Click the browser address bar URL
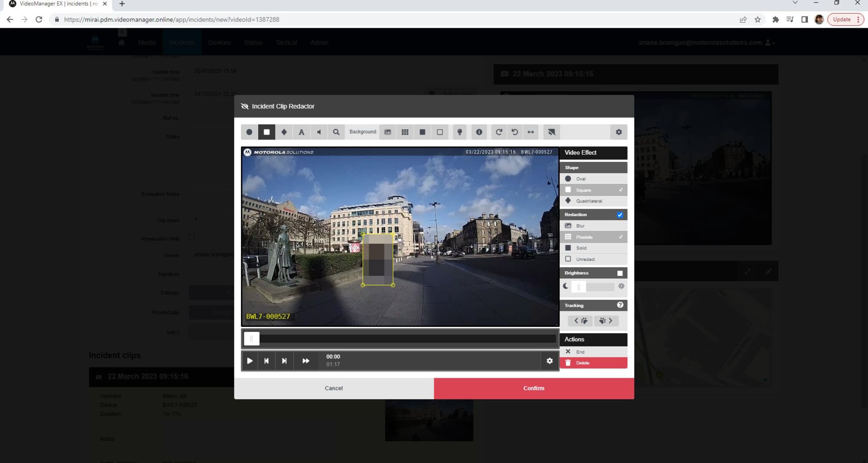This screenshot has width=868, height=463. point(171,20)
